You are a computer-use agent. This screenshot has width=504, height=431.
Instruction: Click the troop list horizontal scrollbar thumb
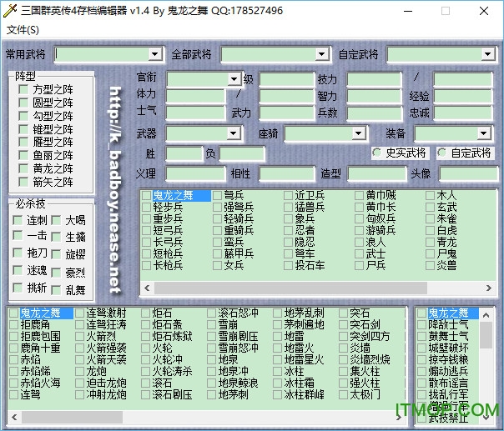click(290, 288)
